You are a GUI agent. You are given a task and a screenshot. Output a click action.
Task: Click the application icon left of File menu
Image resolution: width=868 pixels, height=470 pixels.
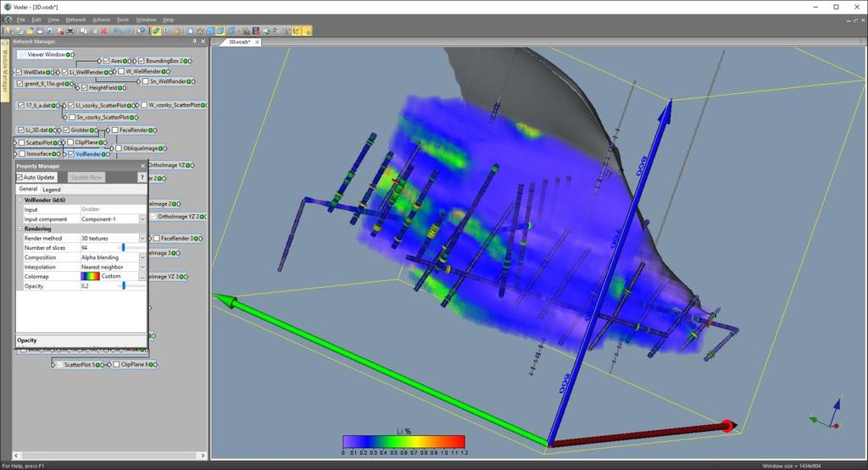pyautogui.click(x=8, y=19)
